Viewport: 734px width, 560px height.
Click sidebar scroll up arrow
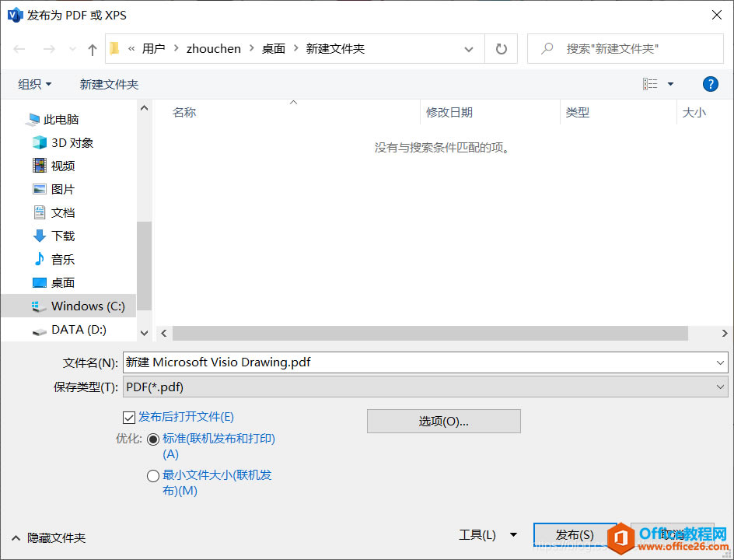[x=144, y=108]
